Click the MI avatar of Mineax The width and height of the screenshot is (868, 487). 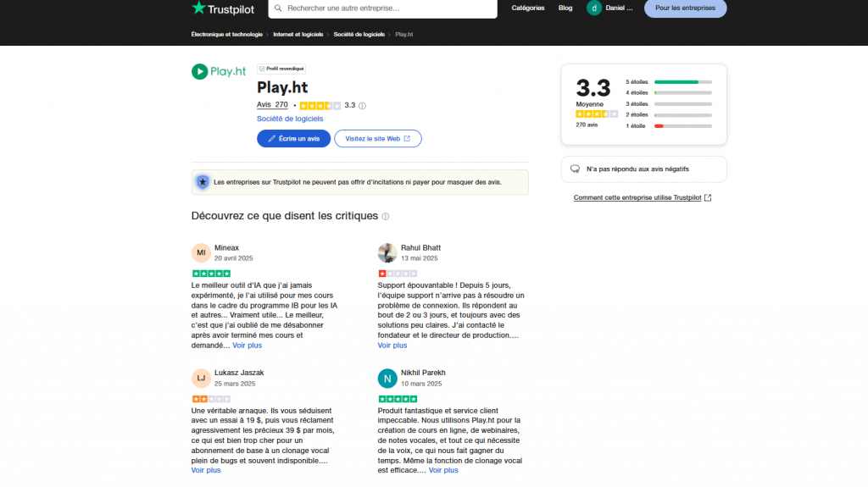coord(201,253)
